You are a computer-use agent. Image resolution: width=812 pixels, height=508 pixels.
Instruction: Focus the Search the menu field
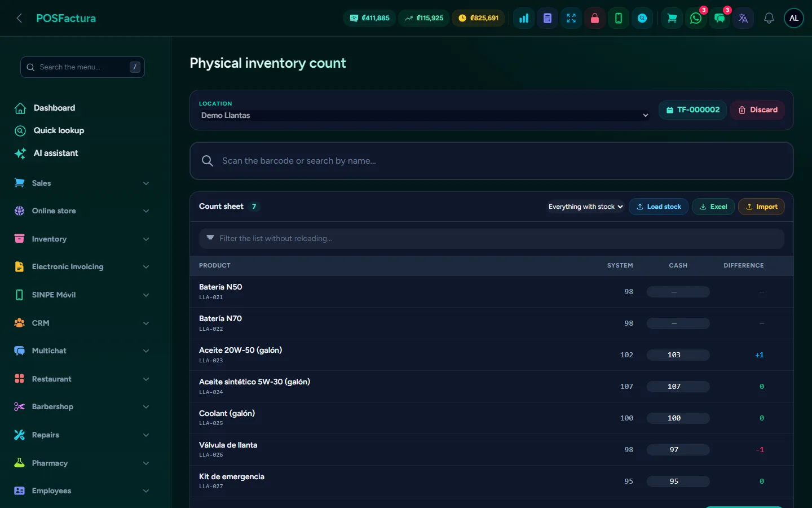pos(82,67)
